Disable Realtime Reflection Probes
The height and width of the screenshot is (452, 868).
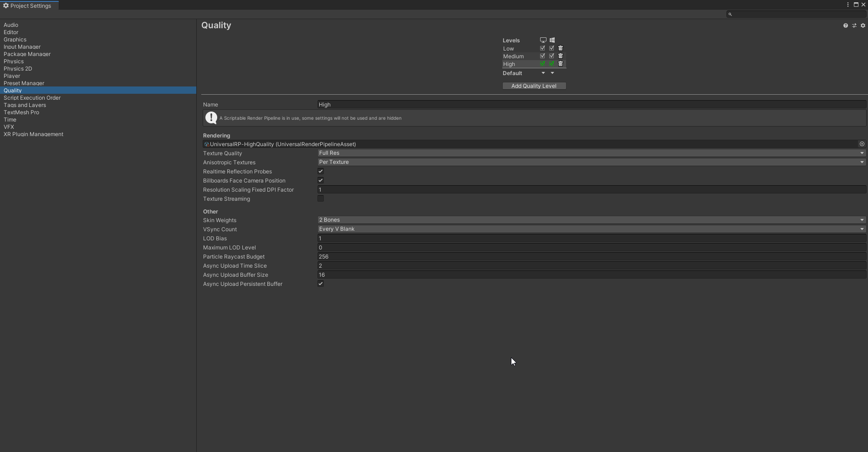[320, 171]
